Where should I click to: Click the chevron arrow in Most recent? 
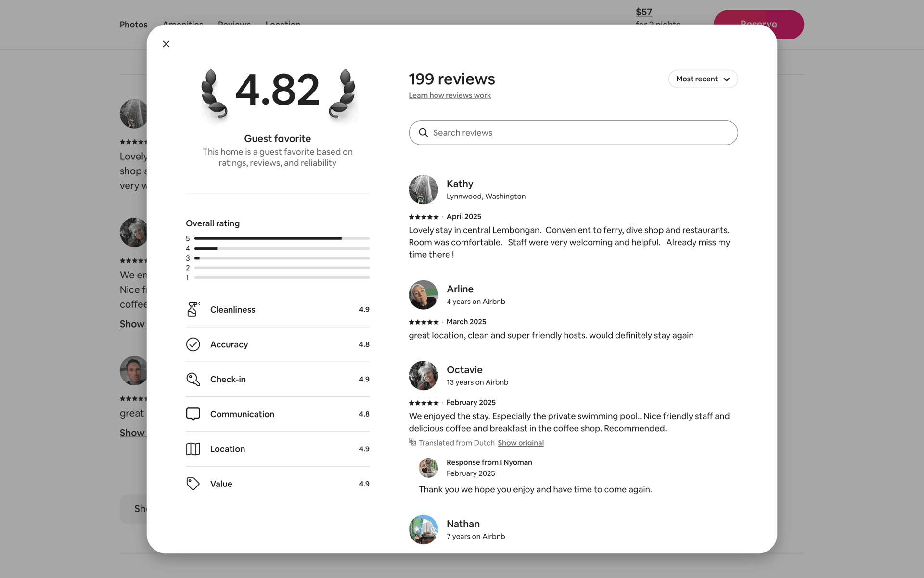coord(726,79)
